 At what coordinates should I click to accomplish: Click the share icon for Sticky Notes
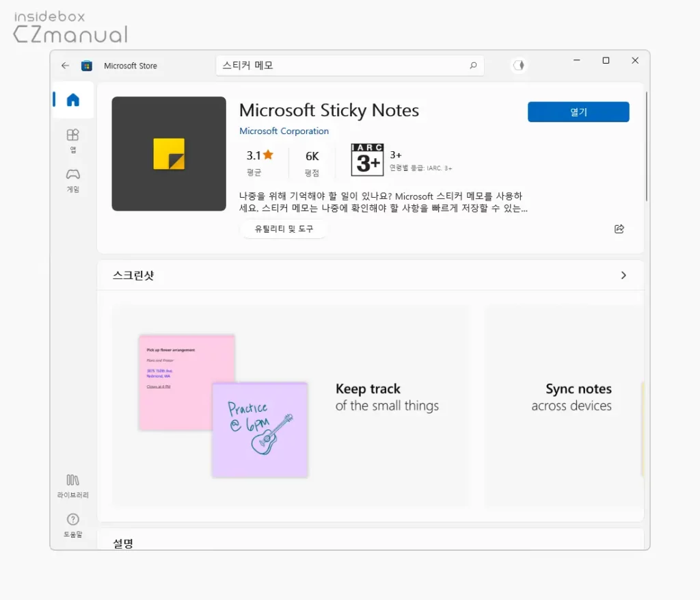(x=619, y=229)
